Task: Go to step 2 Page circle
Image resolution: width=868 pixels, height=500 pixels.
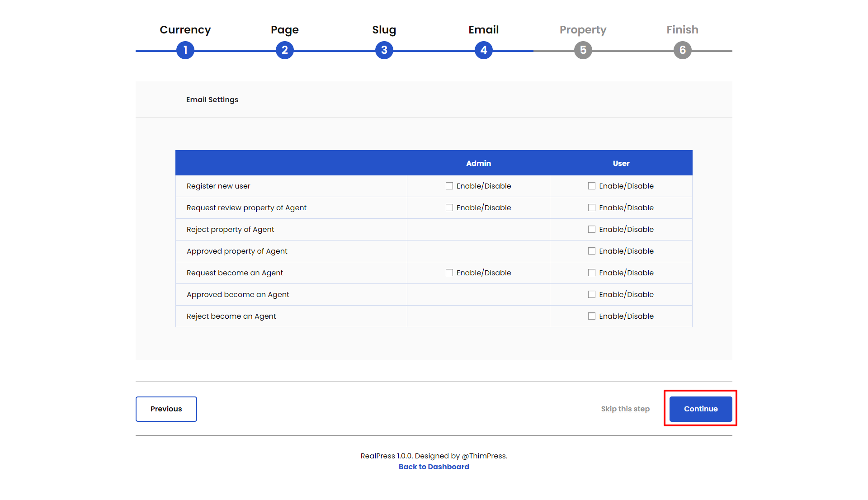Action: [x=285, y=50]
